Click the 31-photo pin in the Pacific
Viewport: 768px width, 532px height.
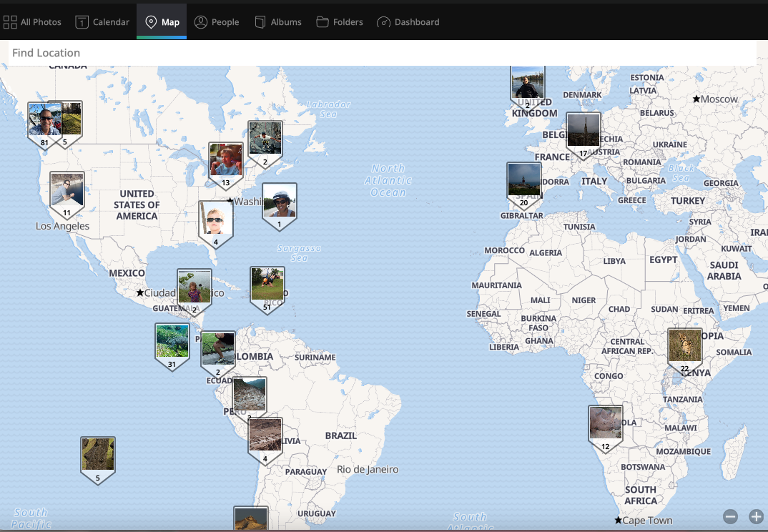pyautogui.click(x=172, y=343)
